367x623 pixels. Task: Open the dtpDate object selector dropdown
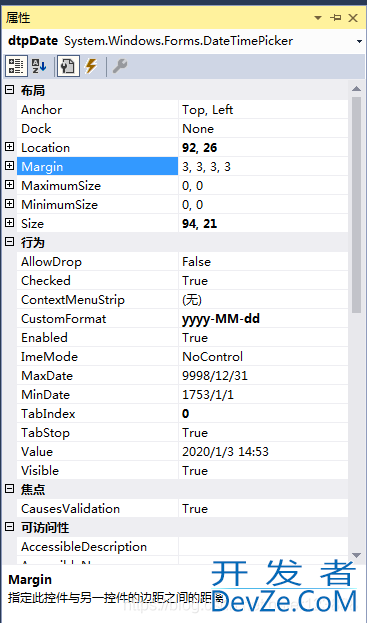(x=359, y=41)
